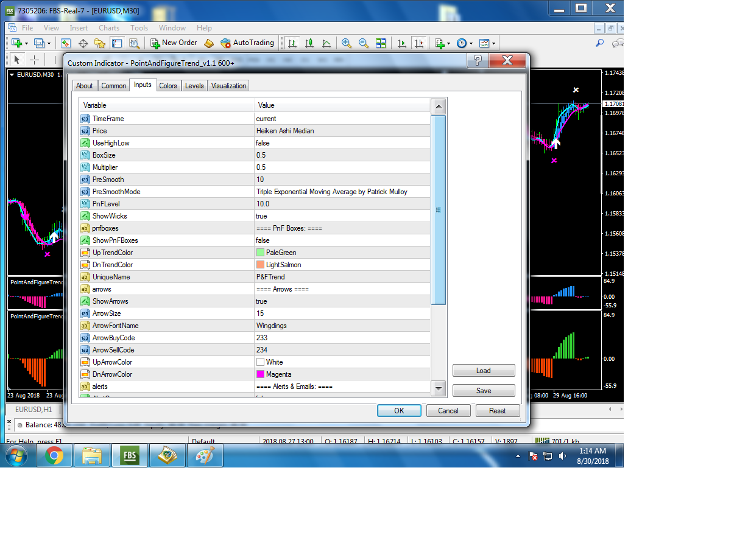Open the Visualization tab

[228, 86]
